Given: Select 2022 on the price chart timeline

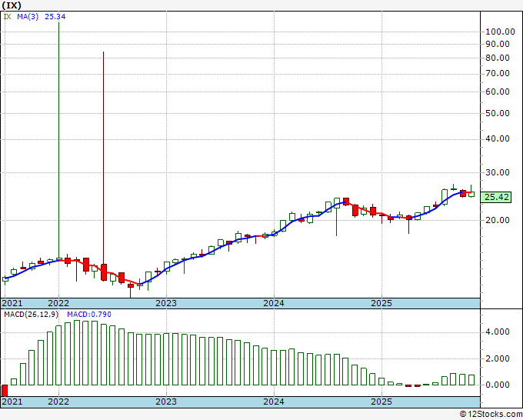Looking at the screenshot, I should click(x=58, y=303).
